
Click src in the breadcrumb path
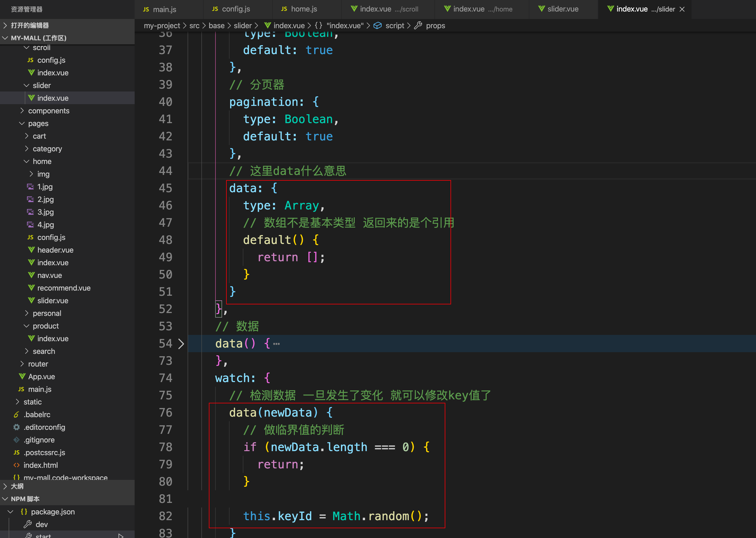[x=194, y=26]
